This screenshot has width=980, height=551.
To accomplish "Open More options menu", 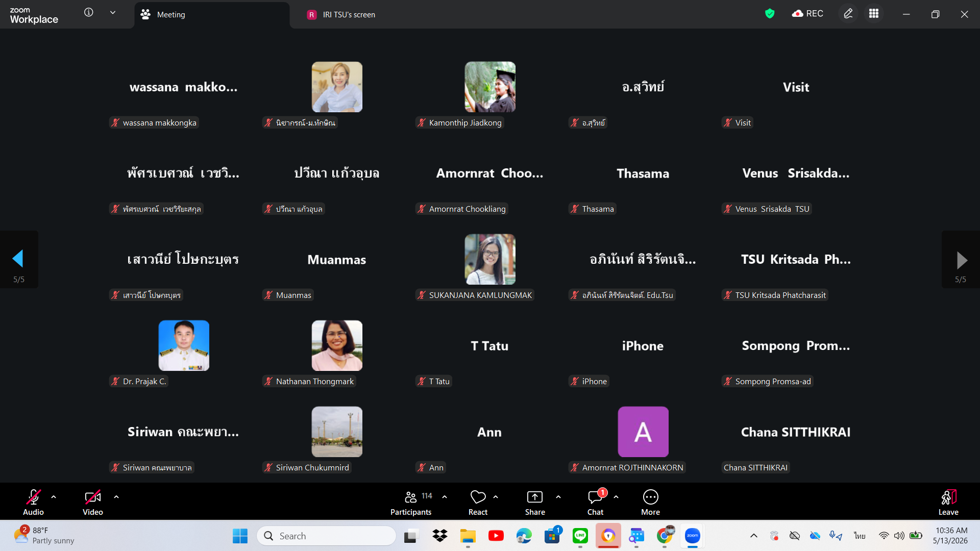I will pos(650,502).
